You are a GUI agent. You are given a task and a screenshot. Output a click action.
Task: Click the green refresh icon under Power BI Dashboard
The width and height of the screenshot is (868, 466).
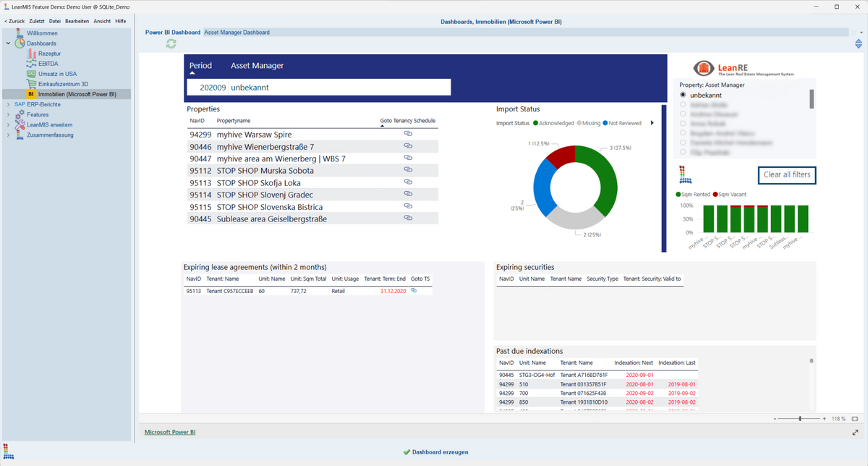tap(171, 44)
